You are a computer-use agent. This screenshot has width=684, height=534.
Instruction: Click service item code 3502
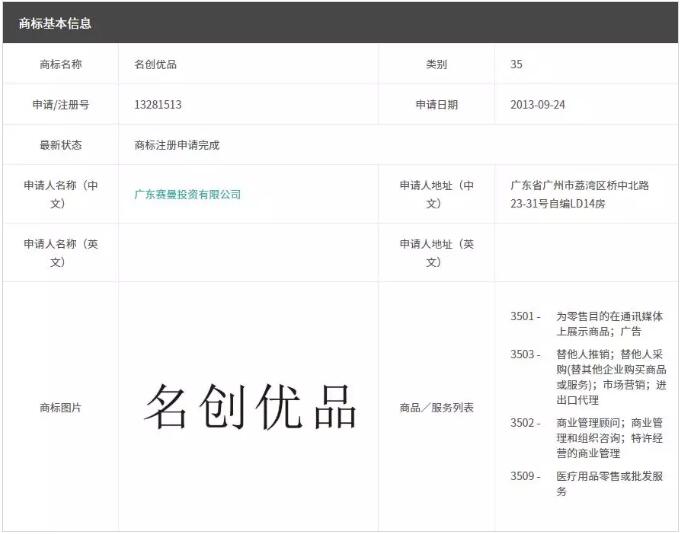point(525,423)
